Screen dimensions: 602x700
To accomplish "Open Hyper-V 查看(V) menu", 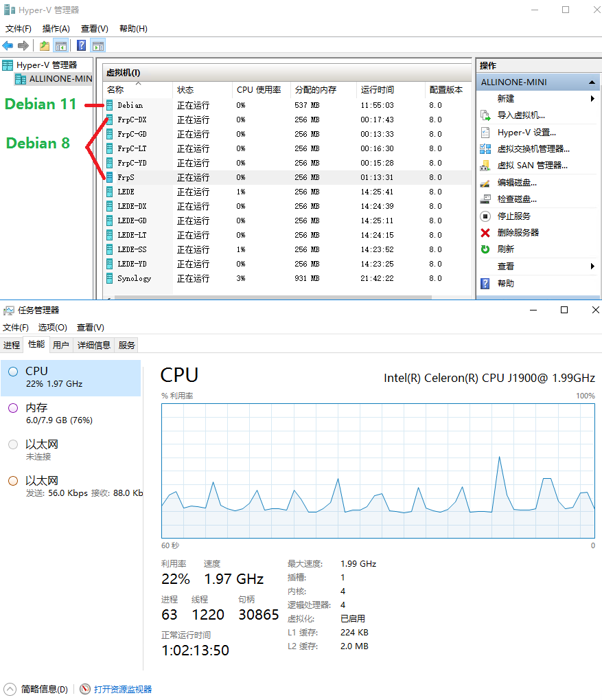I will (95, 29).
